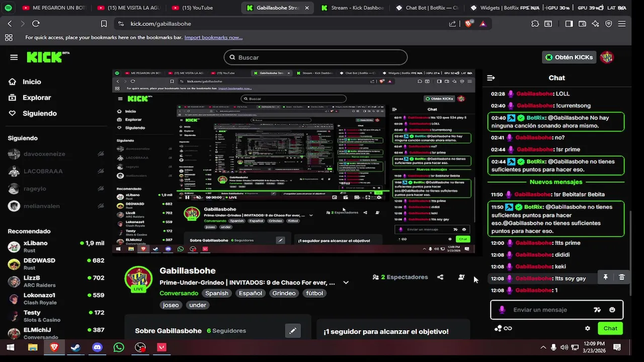Open the browser extensions puzzle icon

point(535,24)
